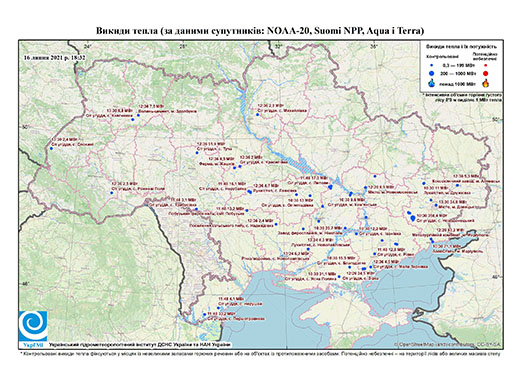520x368 pixels.
Task: Click the blue spiral institute logo
Action: click(33, 326)
